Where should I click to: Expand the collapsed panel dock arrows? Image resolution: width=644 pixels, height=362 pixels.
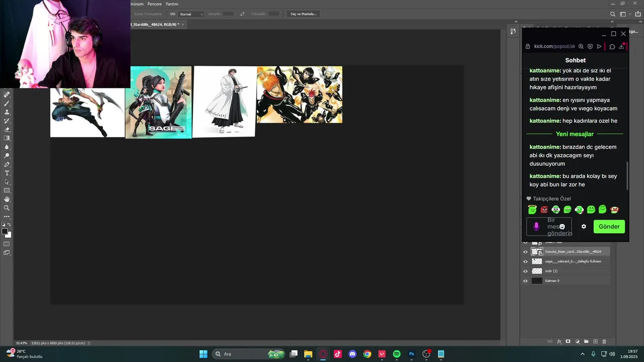[516, 22]
